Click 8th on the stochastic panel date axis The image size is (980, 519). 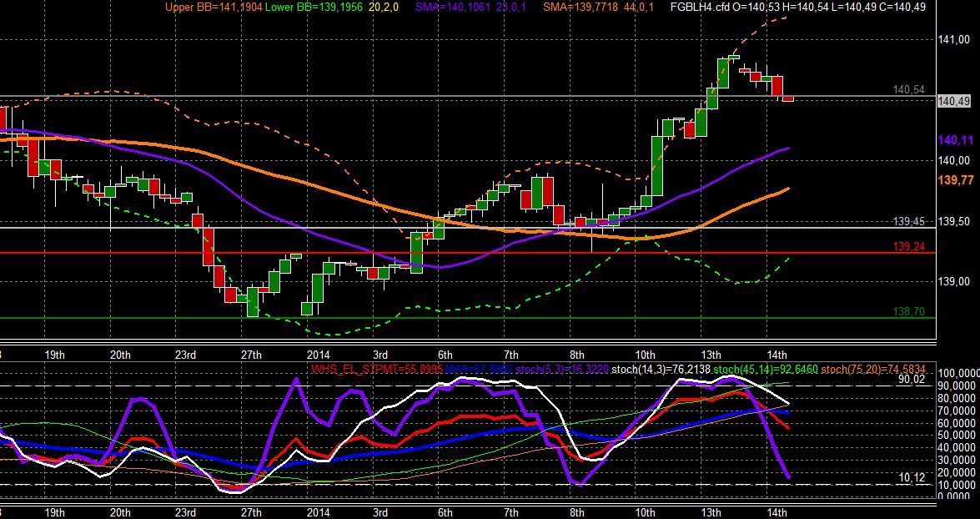[x=577, y=513]
